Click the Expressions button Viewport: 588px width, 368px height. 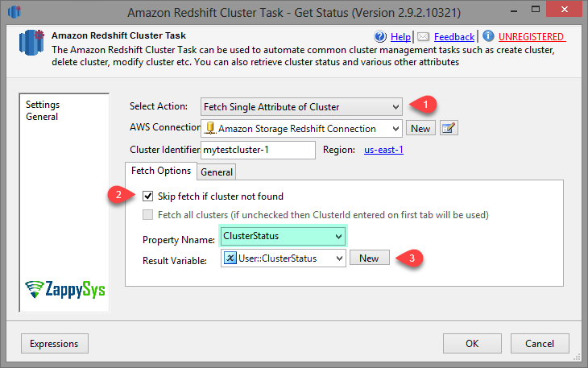pyautogui.click(x=55, y=344)
